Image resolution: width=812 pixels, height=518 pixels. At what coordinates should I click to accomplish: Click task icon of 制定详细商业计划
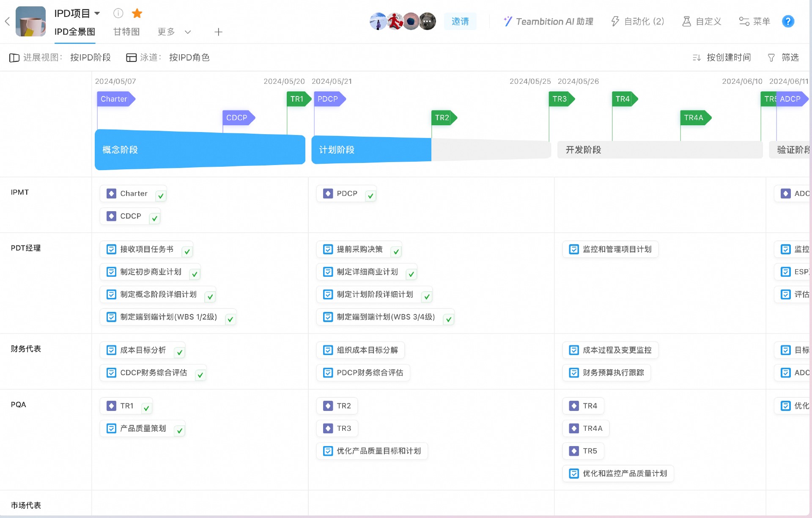pyautogui.click(x=328, y=272)
